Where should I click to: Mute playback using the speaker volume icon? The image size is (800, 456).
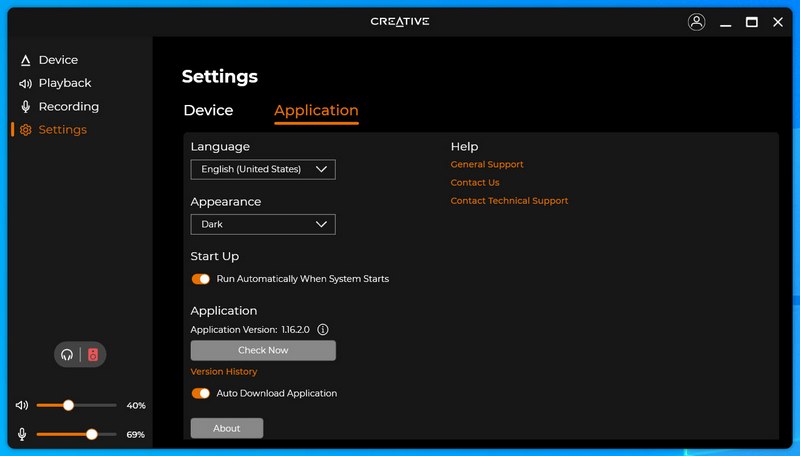click(x=22, y=406)
